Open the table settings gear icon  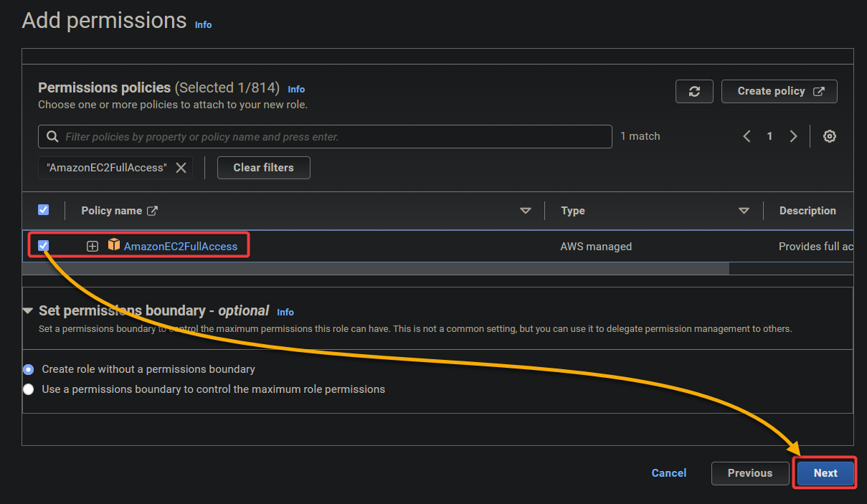pyautogui.click(x=830, y=136)
